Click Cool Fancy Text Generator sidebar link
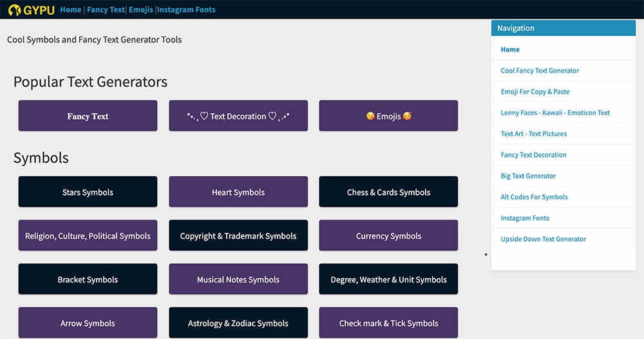Viewport: 644px width, 339px height. coord(540,71)
